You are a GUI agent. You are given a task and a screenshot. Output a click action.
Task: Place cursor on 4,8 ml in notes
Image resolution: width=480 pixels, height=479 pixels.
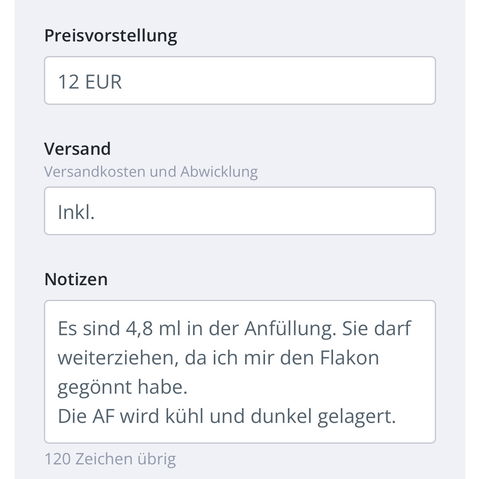[153, 328]
